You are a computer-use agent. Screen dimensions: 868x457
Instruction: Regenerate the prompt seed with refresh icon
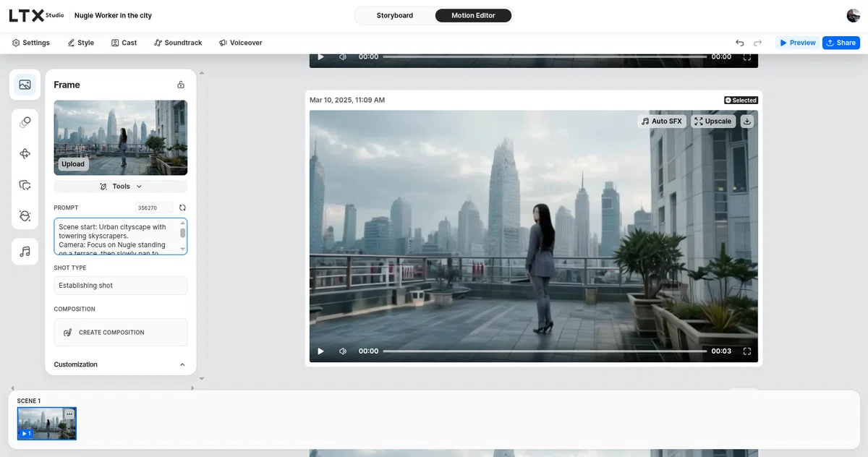click(x=182, y=208)
